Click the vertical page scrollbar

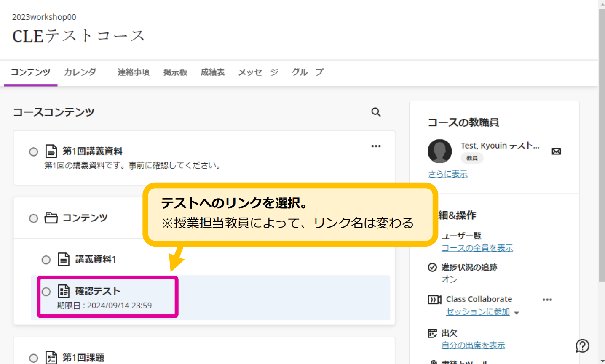pyautogui.click(x=602, y=143)
